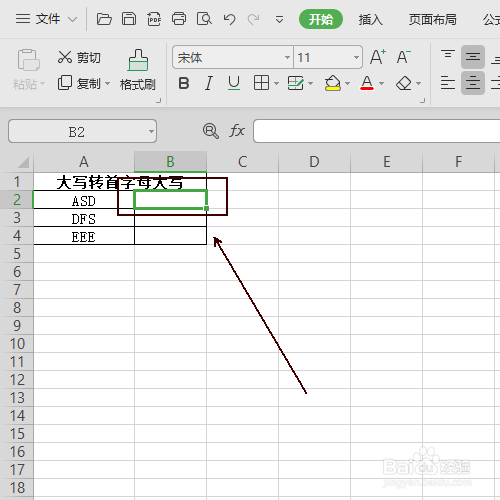
Task: Select column A header
Action: tap(84, 162)
